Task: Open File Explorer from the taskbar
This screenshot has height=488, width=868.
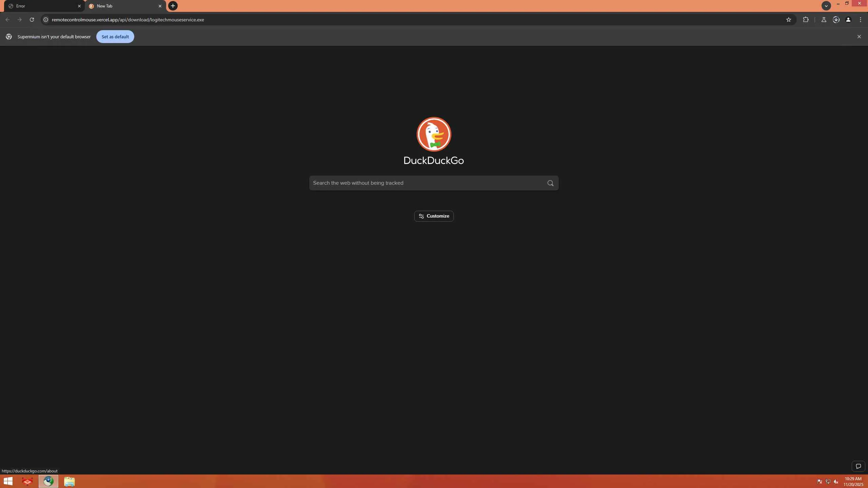Action: (x=69, y=481)
